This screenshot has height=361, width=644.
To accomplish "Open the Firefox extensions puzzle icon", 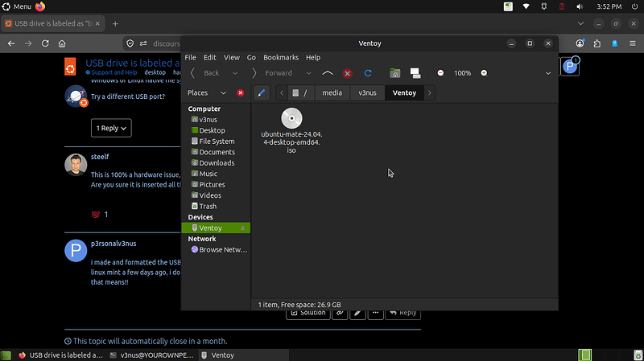I will pyautogui.click(x=597, y=43).
